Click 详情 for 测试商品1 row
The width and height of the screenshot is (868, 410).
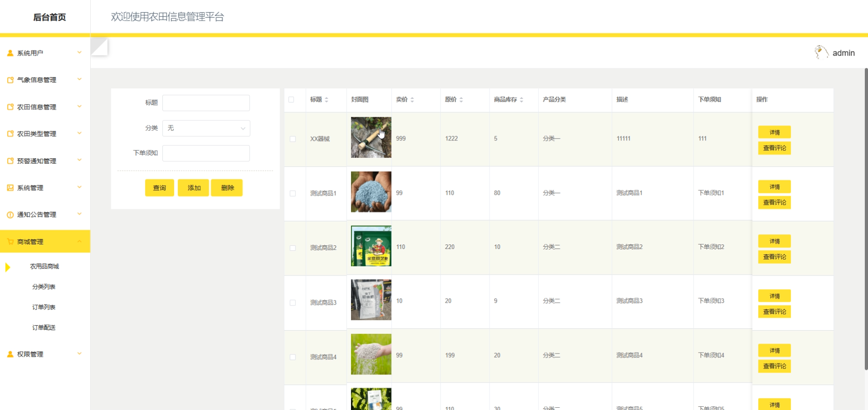775,187
